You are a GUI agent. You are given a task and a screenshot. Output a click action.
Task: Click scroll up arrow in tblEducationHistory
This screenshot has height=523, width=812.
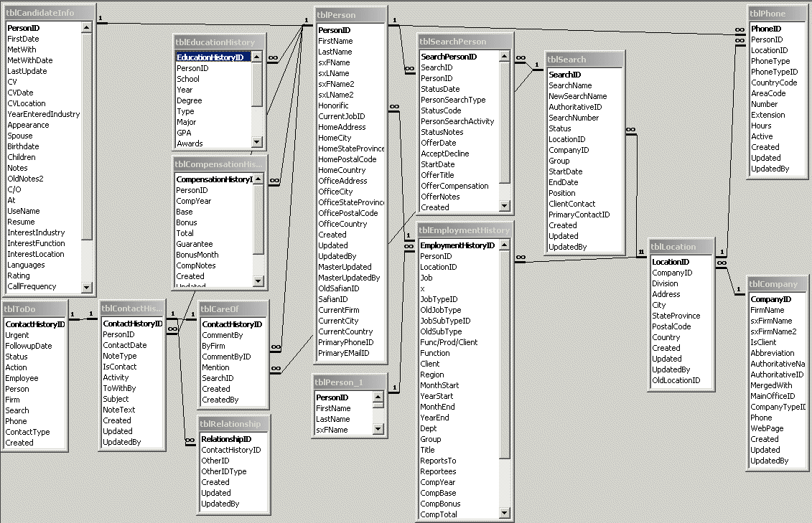coord(257,57)
